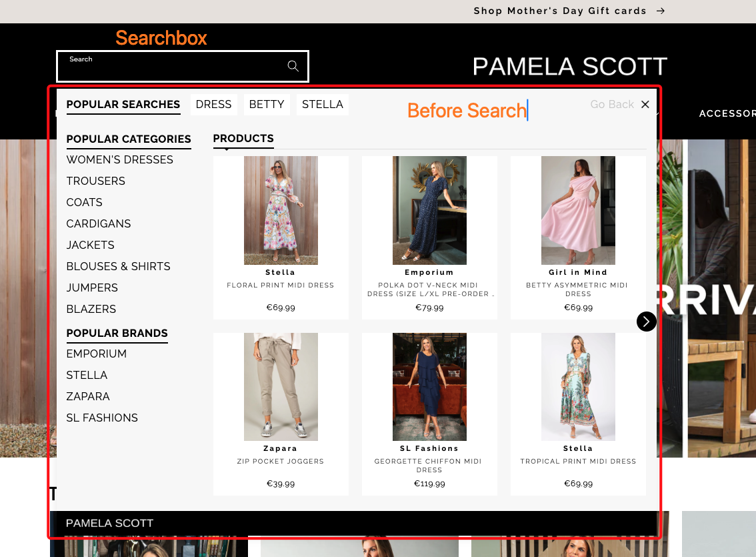Open the Floral Print Midi Dress thumbnail
Image resolution: width=756 pixels, height=557 pixels.
tap(281, 210)
